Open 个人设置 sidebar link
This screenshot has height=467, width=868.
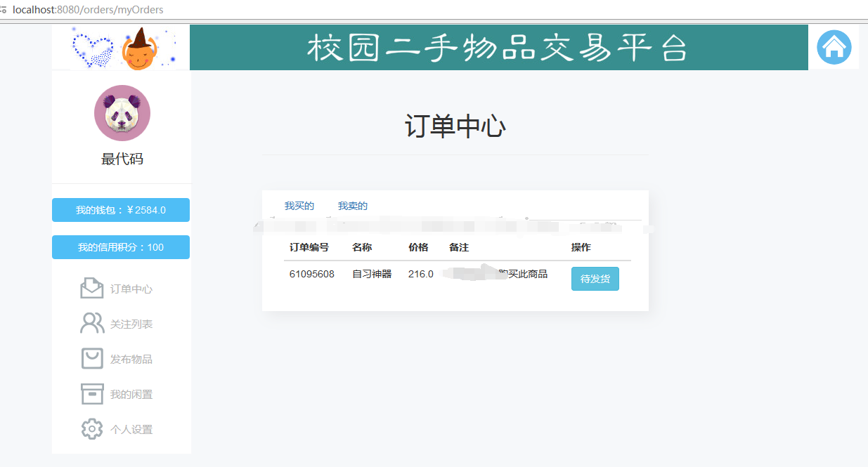[131, 430]
